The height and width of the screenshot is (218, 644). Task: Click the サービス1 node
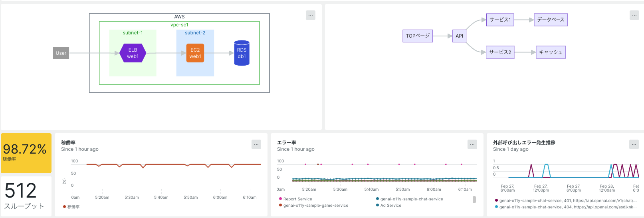pos(500,20)
